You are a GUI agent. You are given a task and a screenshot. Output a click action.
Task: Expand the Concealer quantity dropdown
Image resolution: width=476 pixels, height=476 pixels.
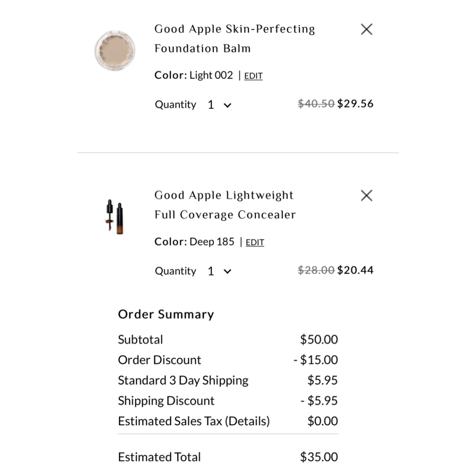pos(219,271)
